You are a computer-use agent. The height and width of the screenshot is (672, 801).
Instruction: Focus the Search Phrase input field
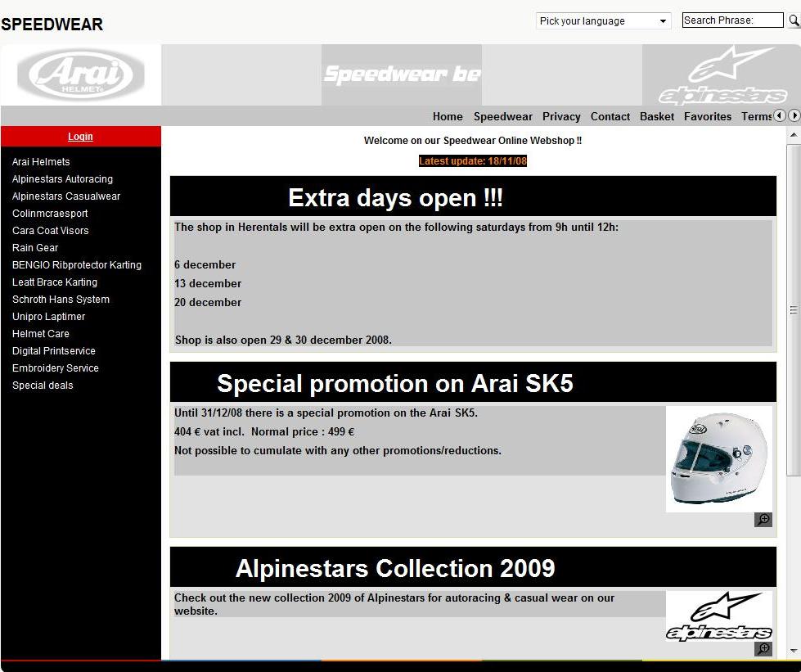coord(732,20)
